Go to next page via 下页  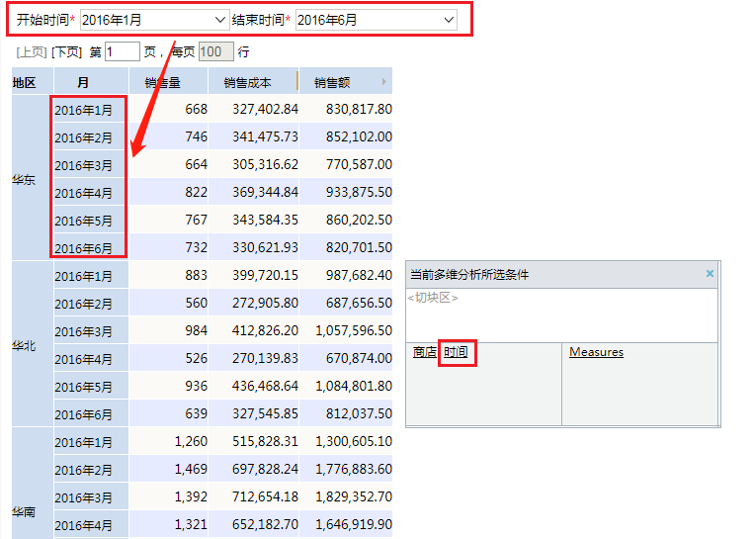(x=67, y=51)
